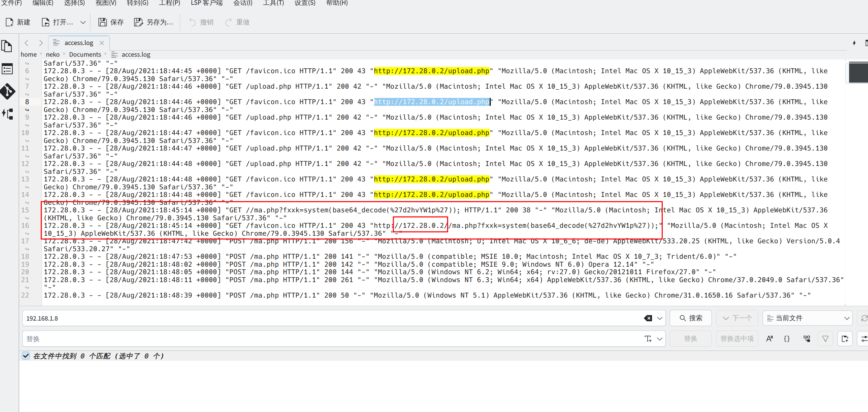Toggle regular expression {} search option
The image size is (868, 412).
pyautogui.click(x=787, y=339)
